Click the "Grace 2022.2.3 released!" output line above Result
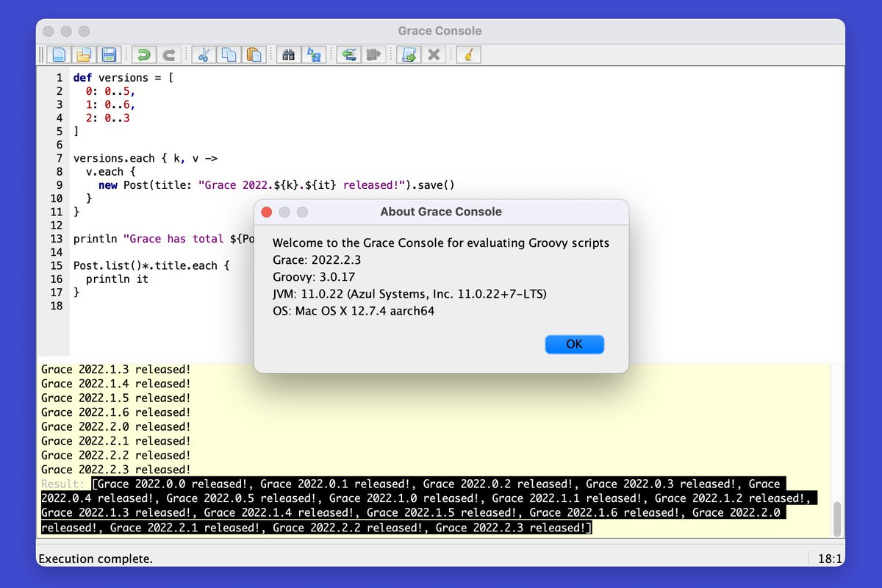Screen dimensions: 882x588 click(116, 470)
